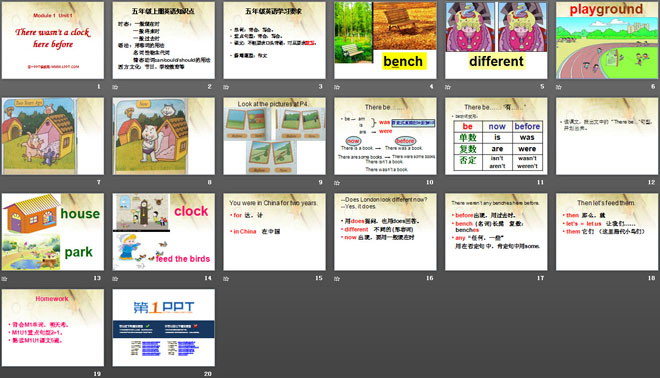Click animation star icon under clock slide 14
Screen dimensions: 660x378
click(x=115, y=279)
